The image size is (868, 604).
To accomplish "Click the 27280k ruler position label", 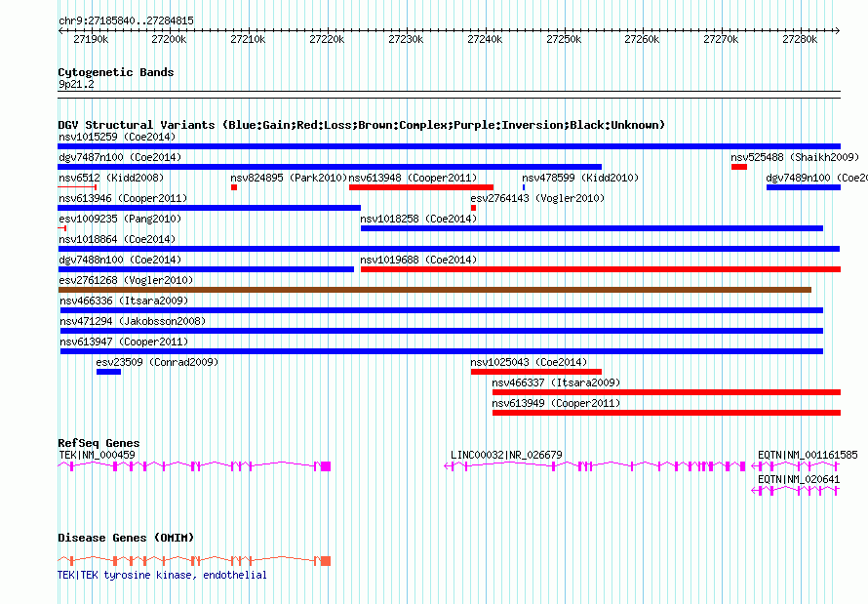I will [x=800, y=39].
